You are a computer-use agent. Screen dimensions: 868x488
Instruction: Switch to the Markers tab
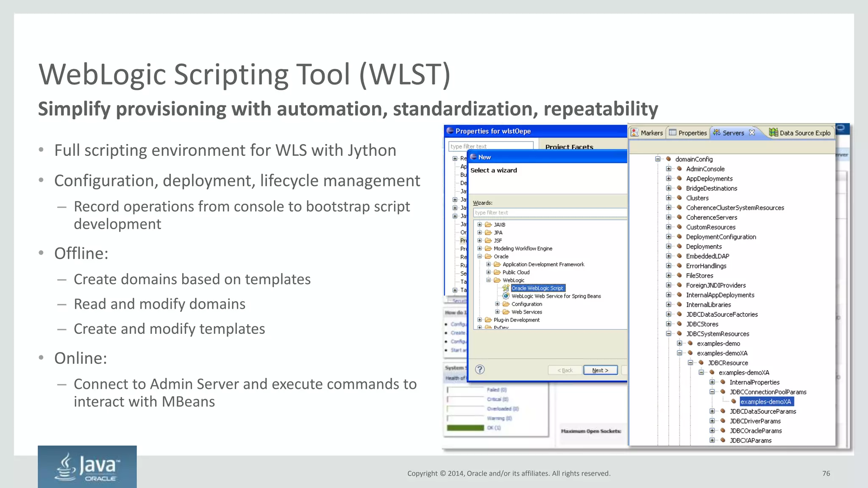pyautogui.click(x=647, y=133)
